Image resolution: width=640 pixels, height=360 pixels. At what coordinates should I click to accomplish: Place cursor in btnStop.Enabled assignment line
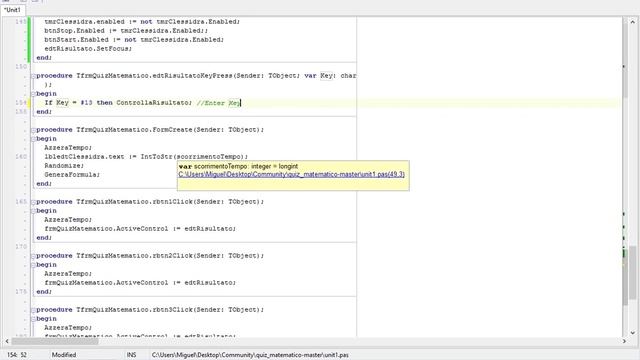click(126, 31)
